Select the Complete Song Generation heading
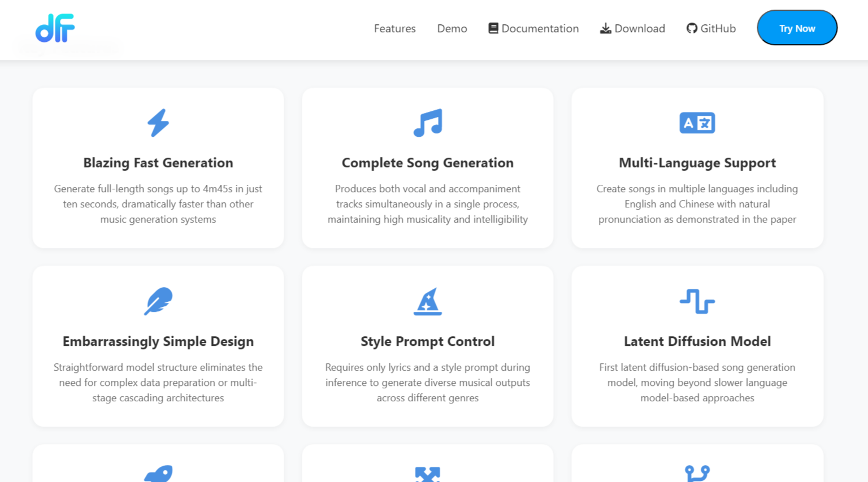Screen dimensions: 868x482 point(428,163)
